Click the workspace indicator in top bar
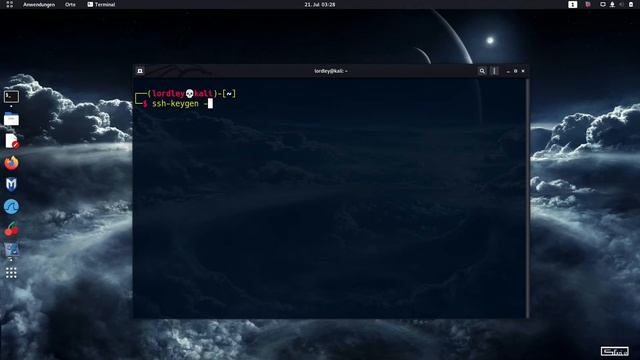 point(573,4)
